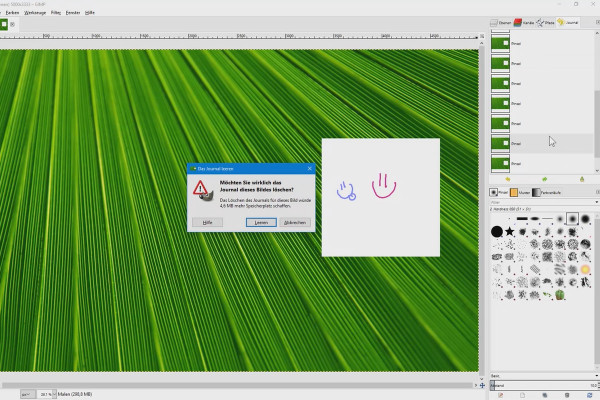Select the currently highlighted soft round brush
This screenshot has width=600, height=400.
coord(572,219)
